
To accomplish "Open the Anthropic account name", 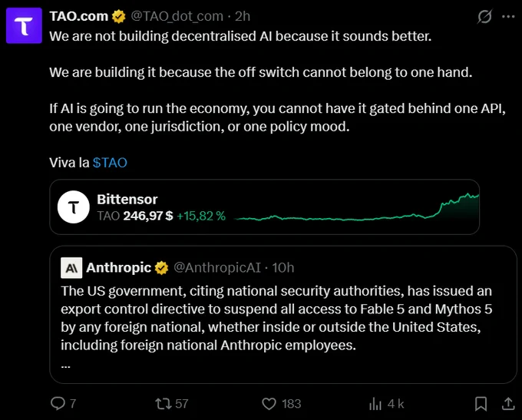I will pos(118,267).
